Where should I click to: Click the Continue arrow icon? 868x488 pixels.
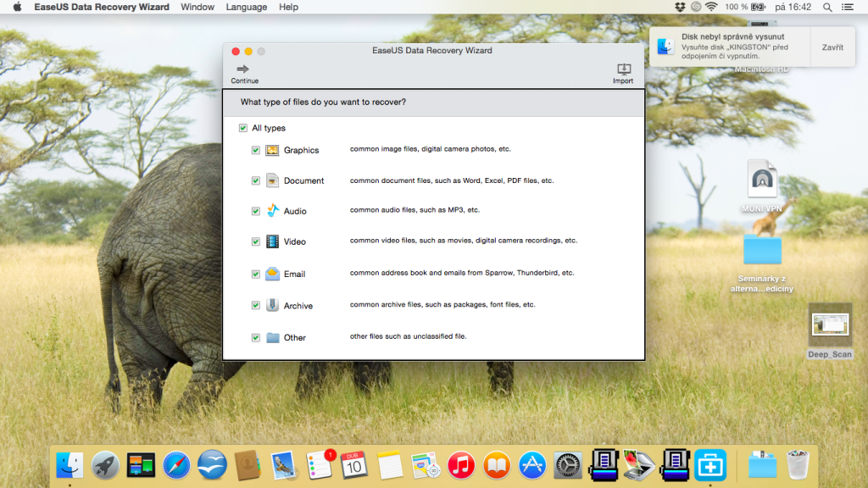tap(243, 69)
